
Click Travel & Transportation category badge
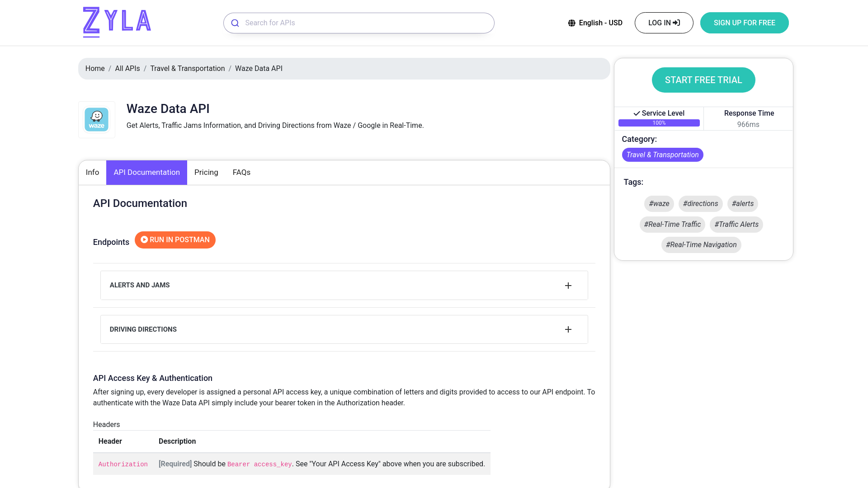click(x=662, y=155)
